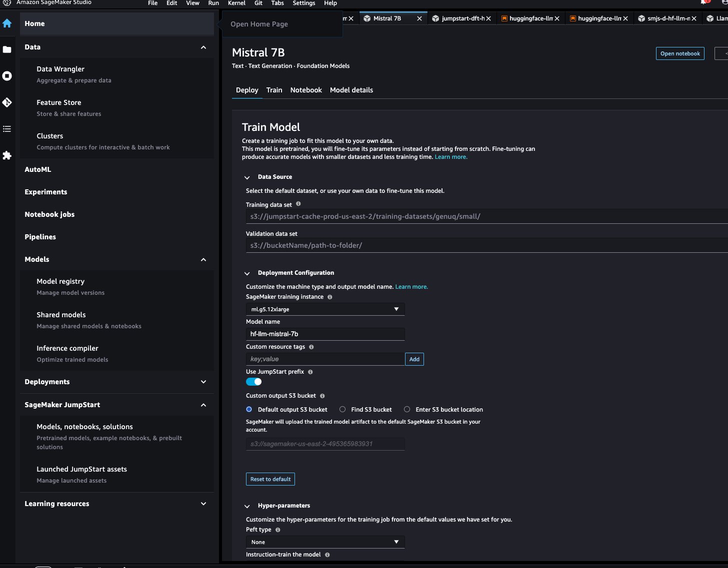Screen dimensions: 728x568
Task: Switch to the Model details tab
Action: (351, 90)
